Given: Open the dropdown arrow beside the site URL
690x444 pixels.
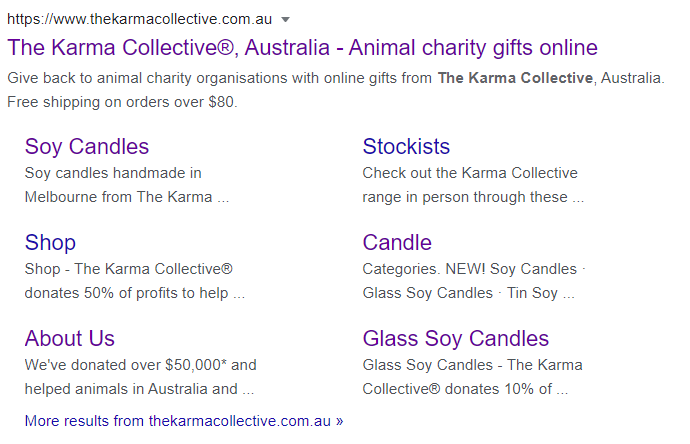Looking at the screenshot, I should (286, 20).
